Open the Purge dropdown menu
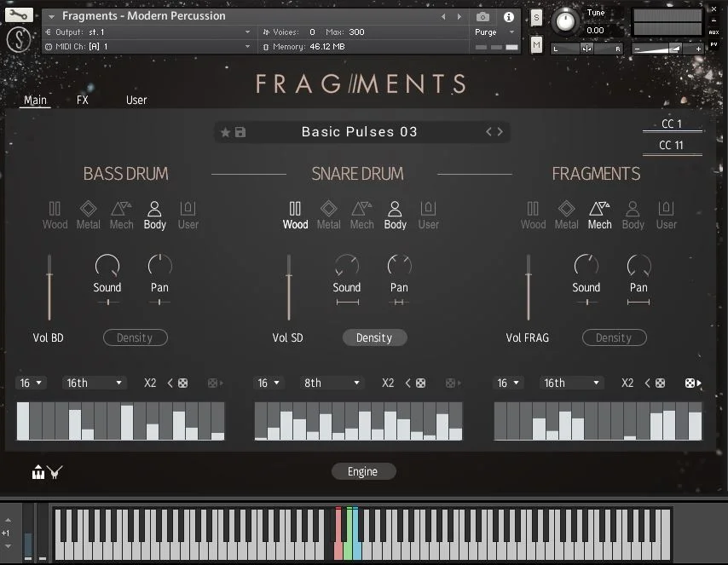 [x=495, y=32]
